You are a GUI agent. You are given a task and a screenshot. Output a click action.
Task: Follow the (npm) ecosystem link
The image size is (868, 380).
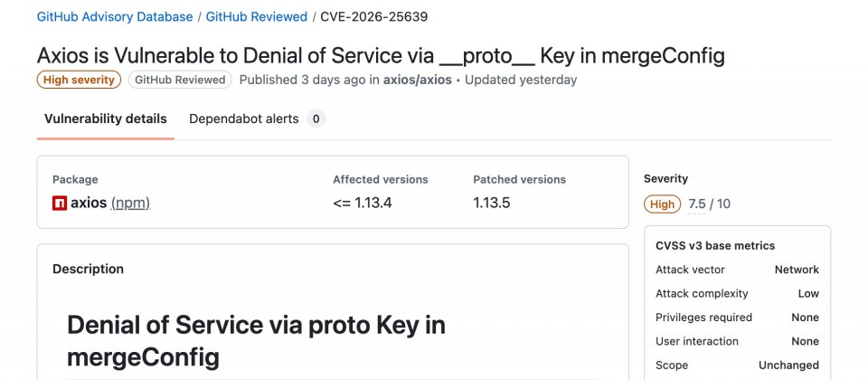pos(130,203)
